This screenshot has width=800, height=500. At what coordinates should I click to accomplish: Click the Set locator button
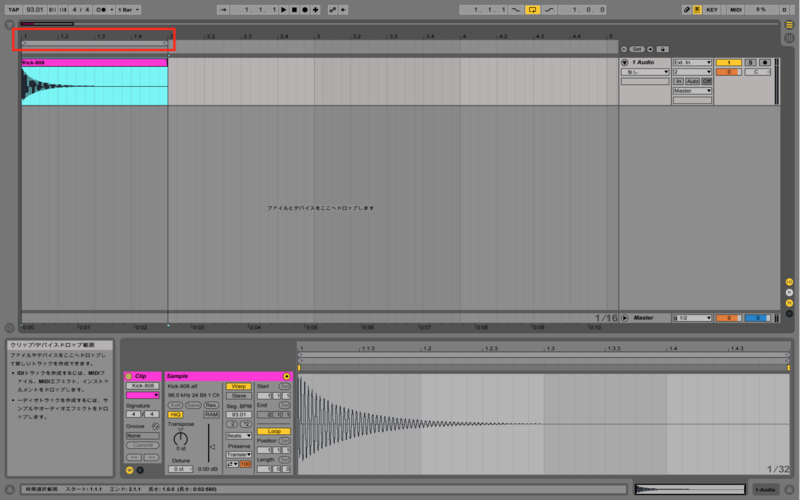(x=637, y=49)
